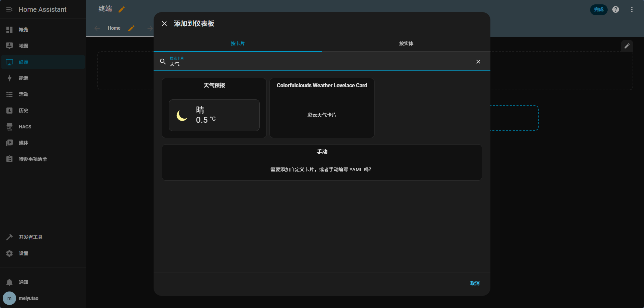Open the help question mark icon

[x=616, y=9]
